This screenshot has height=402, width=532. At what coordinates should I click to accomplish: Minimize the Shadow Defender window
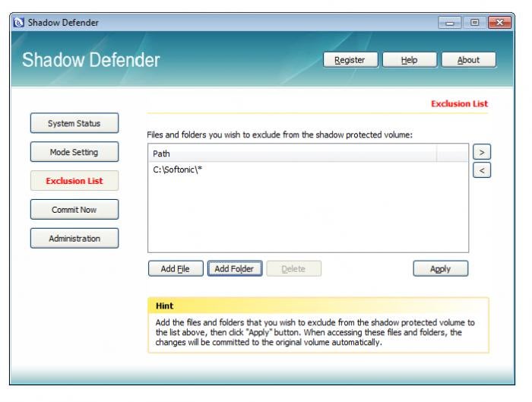[450, 23]
